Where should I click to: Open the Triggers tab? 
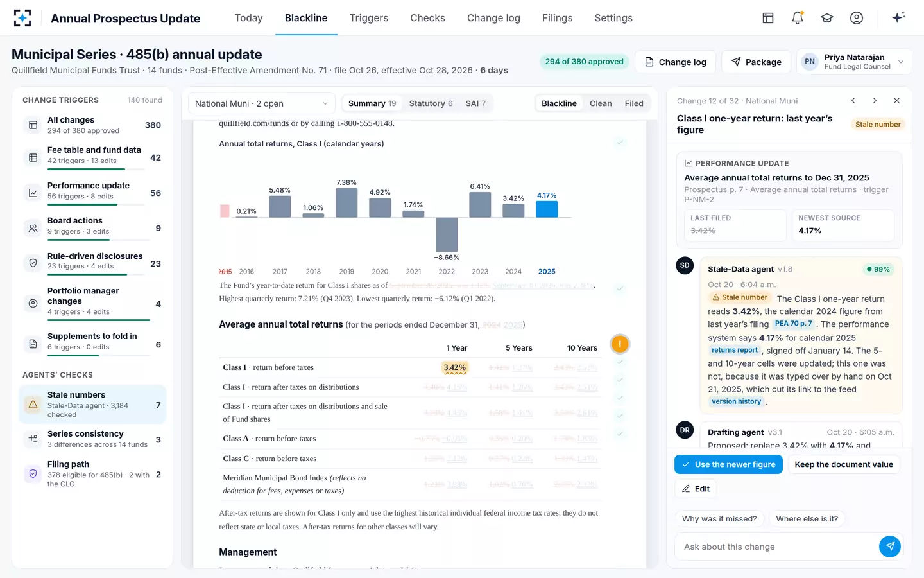point(369,18)
